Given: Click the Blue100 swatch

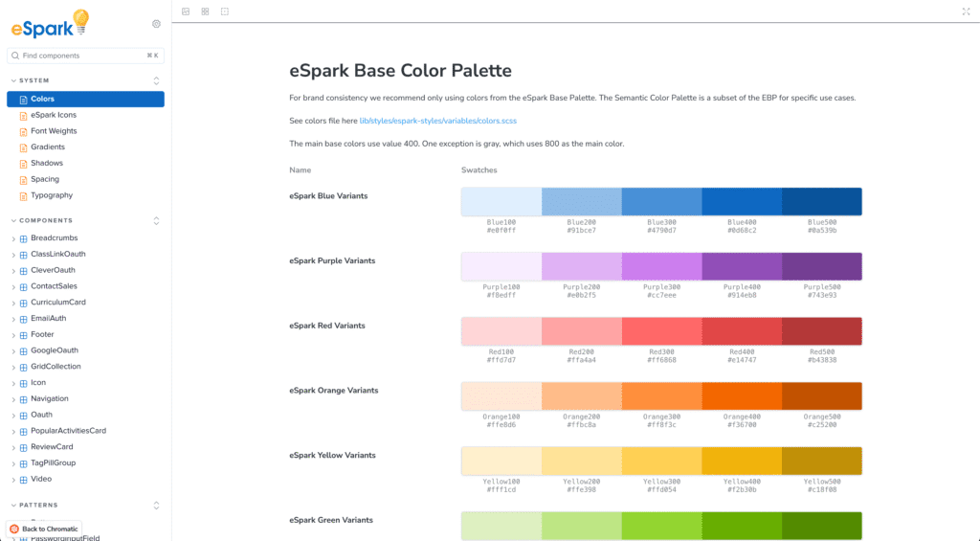Looking at the screenshot, I should [501, 201].
